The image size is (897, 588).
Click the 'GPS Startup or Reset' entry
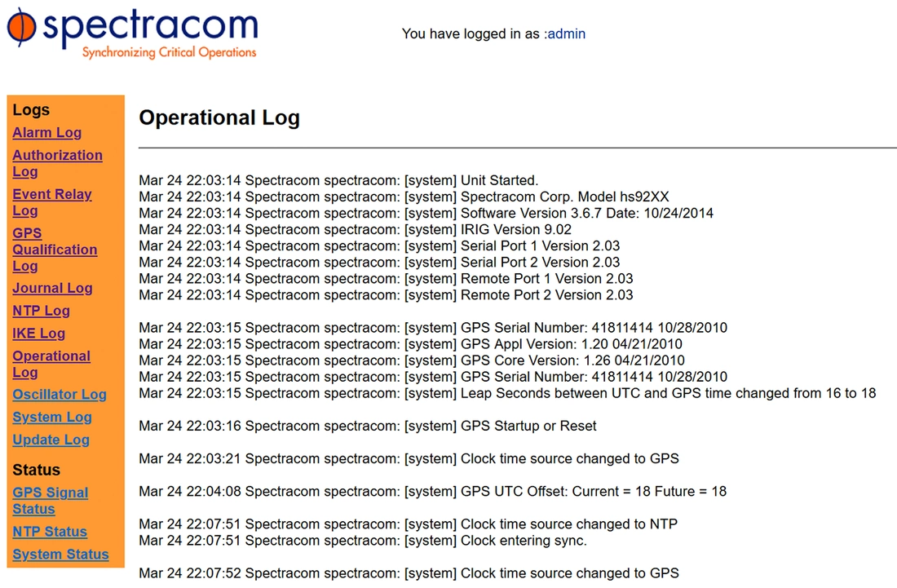(368, 427)
